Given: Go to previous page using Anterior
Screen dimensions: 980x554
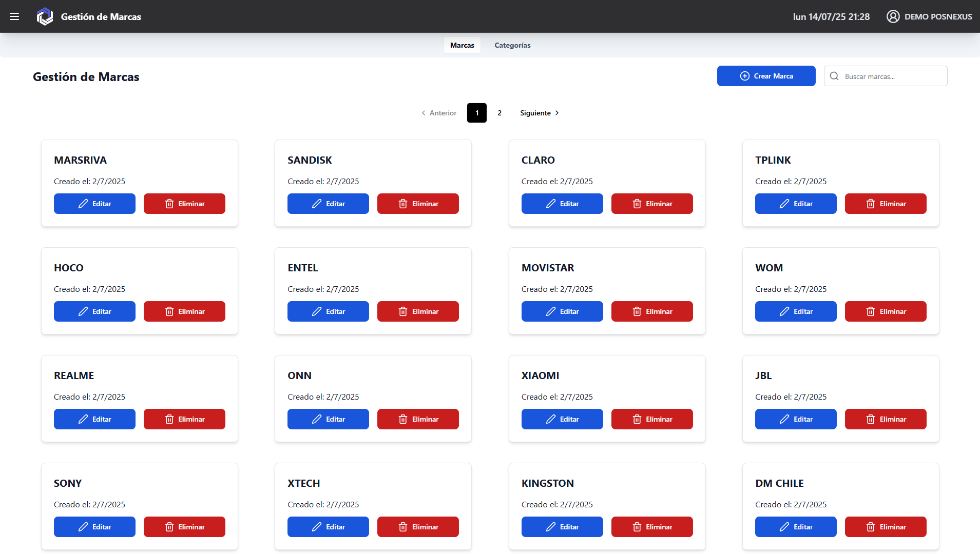Looking at the screenshot, I should (x=439, y=113).
